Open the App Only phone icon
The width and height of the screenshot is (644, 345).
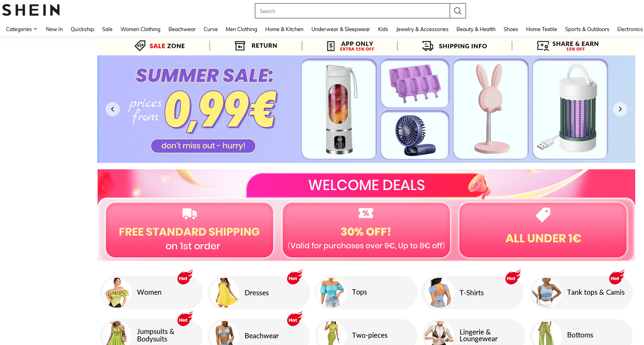click(331, 46)
